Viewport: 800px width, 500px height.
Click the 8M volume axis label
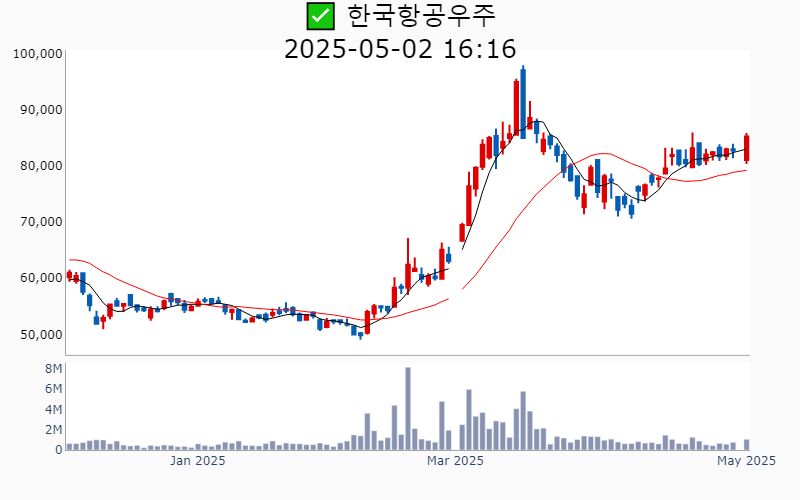tap(54, 369)
